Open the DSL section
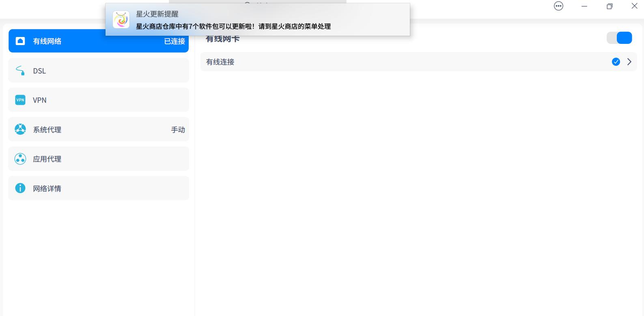 click(99, 70)
